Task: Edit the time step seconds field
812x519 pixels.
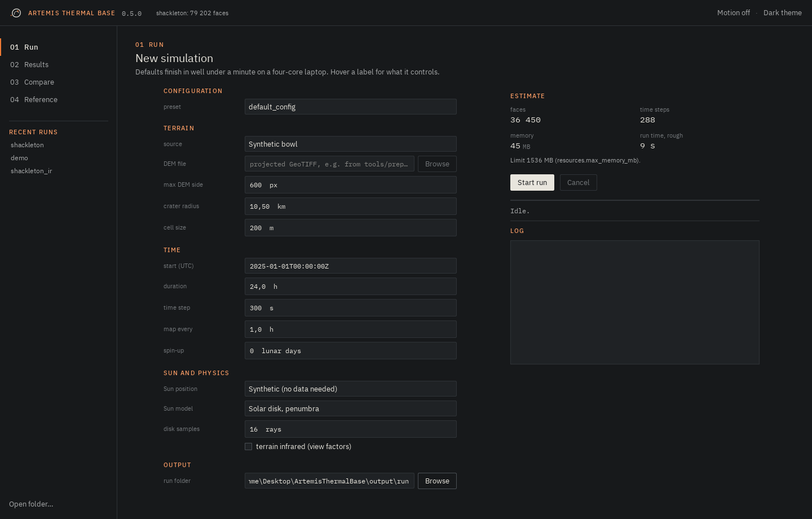Action: [351, 308]
